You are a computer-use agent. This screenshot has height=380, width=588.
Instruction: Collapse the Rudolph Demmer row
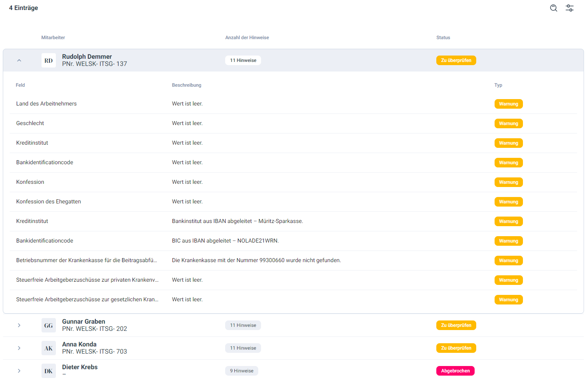pyautogui.click(x=19, y=61)
